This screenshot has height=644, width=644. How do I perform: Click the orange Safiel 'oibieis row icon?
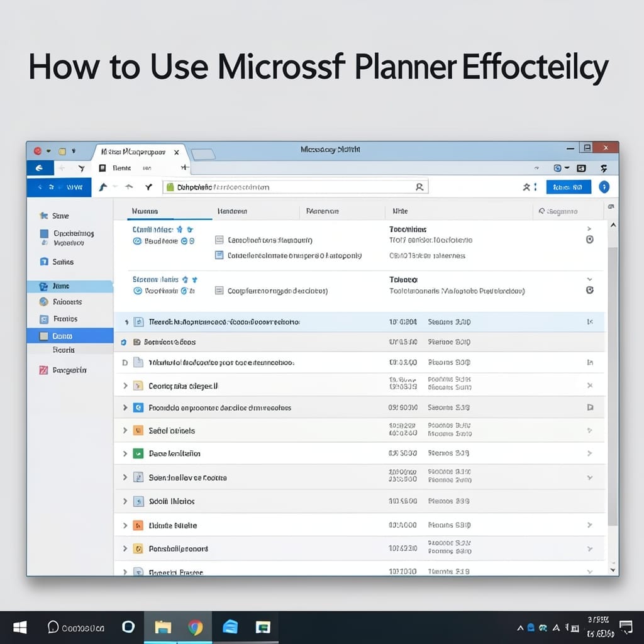138,430
